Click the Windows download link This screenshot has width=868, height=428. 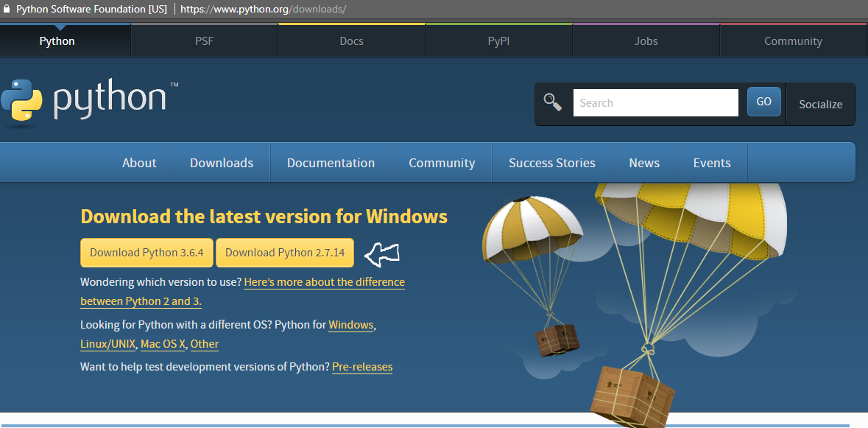pos(350,324)
